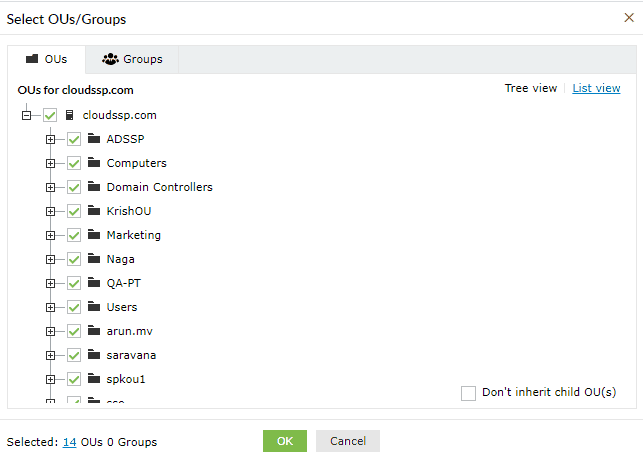643x458 pixels.
Task: Click the cloudssp.com domain server icon
Action: pos(70,116)
